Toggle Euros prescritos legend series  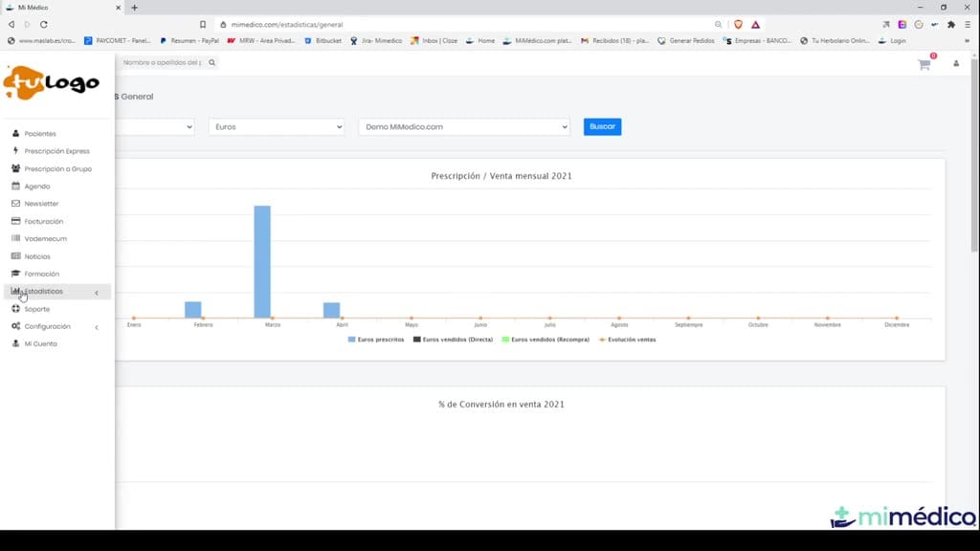pyautogui.click(x=376, y=340)
